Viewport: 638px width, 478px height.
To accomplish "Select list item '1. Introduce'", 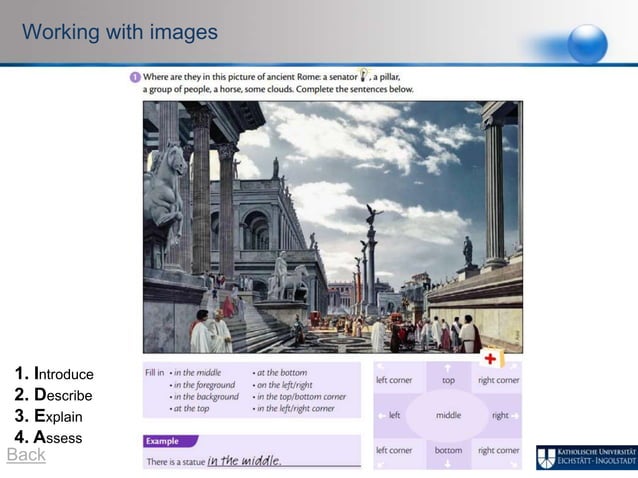I will pyautogui.click(x=54, y=374).
